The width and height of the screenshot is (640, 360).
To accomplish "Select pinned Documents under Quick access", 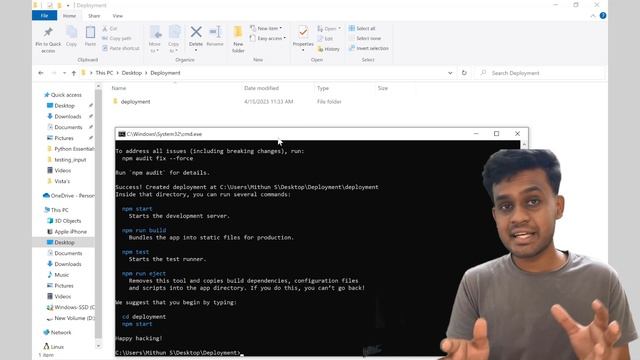I will click(x=64, y=127).
